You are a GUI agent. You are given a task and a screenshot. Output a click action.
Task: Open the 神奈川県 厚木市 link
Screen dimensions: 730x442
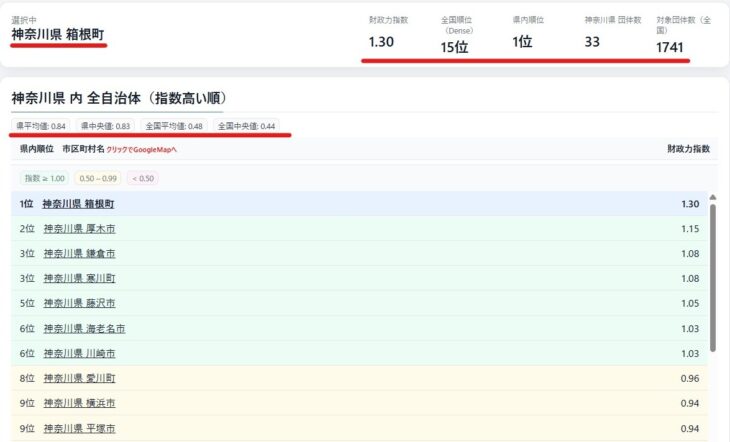point(79,229)
